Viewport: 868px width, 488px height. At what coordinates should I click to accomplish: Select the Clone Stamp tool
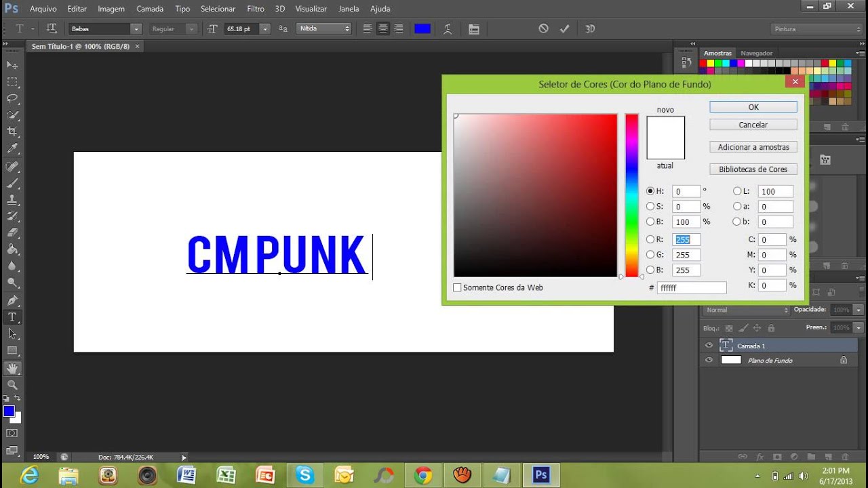(12, 200)
